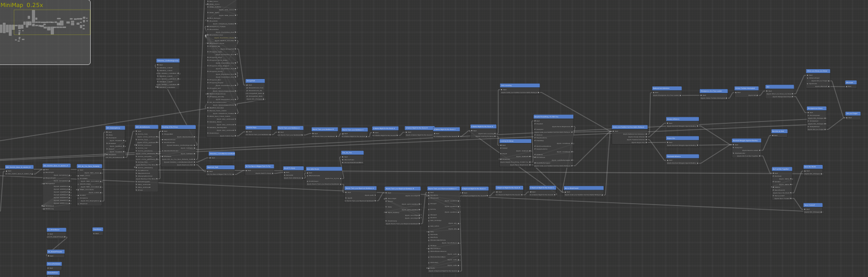Image resolution: width=868 pixels, height=277 pixels.
Task: Select 'Doomed Struggle Against Destiny' node header
Action: pos(747,140)
